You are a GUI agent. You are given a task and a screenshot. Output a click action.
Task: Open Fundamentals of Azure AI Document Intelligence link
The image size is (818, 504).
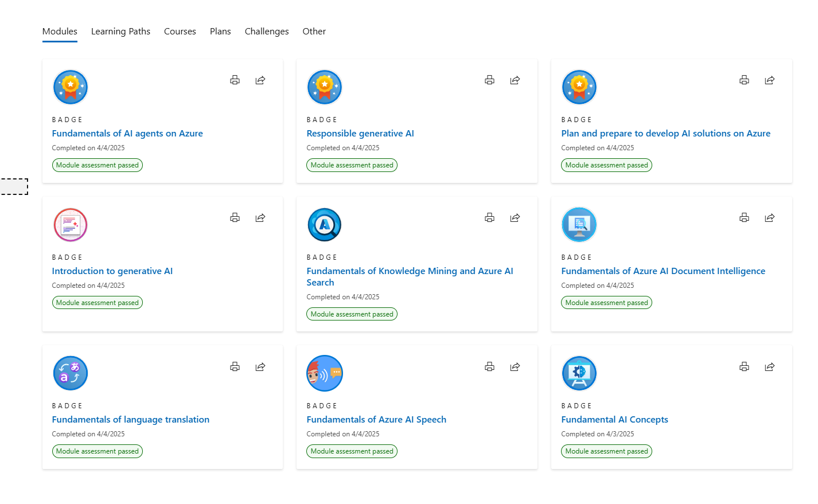663,271
